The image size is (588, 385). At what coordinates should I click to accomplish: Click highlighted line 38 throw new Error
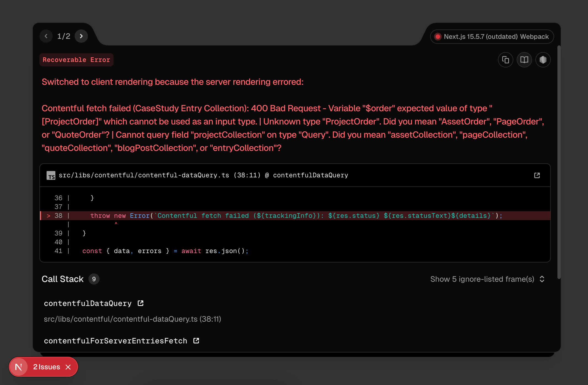295,216
